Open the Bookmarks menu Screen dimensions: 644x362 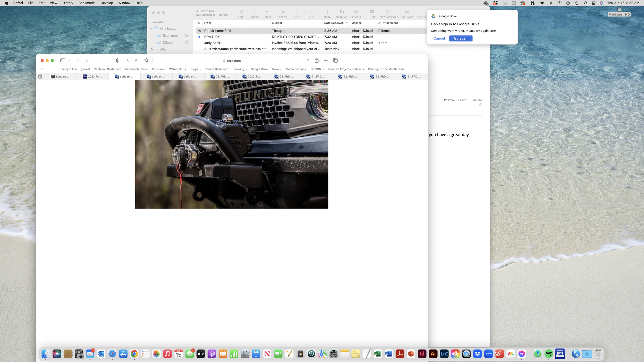pyautogui.click(x=87, y=3)
